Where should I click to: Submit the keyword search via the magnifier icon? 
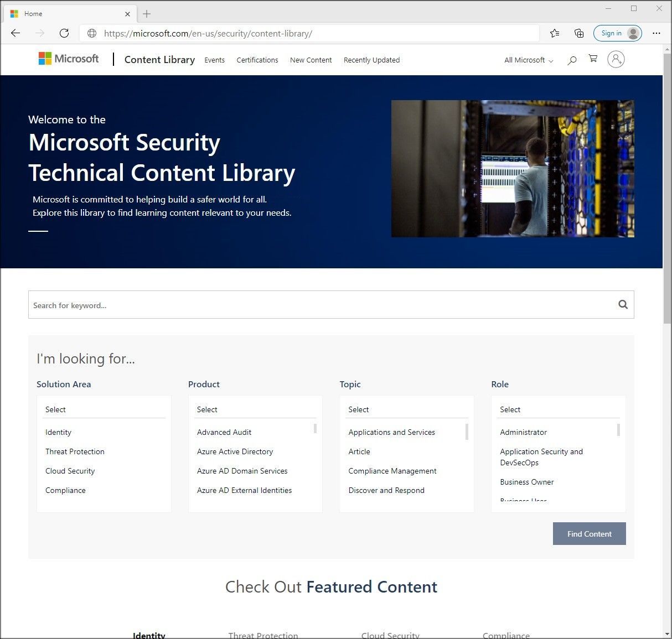click(x=623, y=304)
